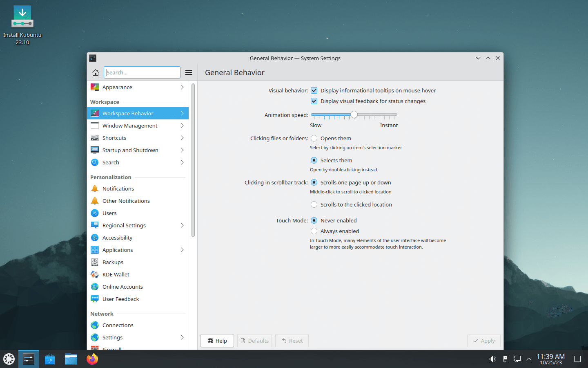The image size is (588, 368).
Task: Click the Other Notifications bell icon
Action: coord(95,201)
